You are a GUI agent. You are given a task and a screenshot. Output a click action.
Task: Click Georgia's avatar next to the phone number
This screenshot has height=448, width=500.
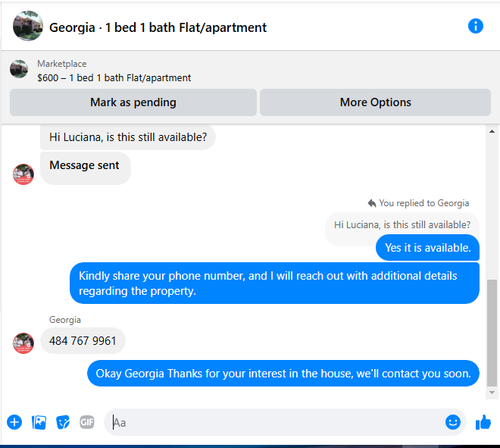(x=23, y=343)
